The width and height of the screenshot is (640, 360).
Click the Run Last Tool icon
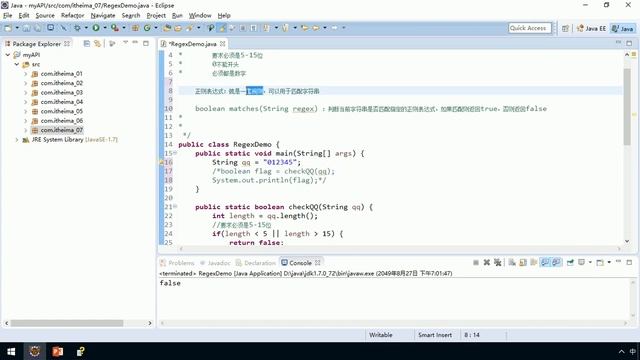(x=115, y=28)
